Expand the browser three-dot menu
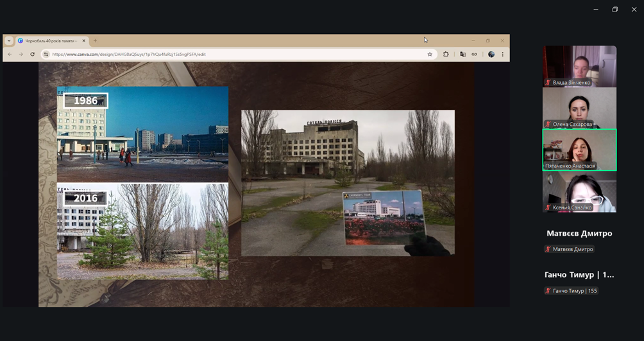This screenshot has height=341, width=644. tap(502, 55)
